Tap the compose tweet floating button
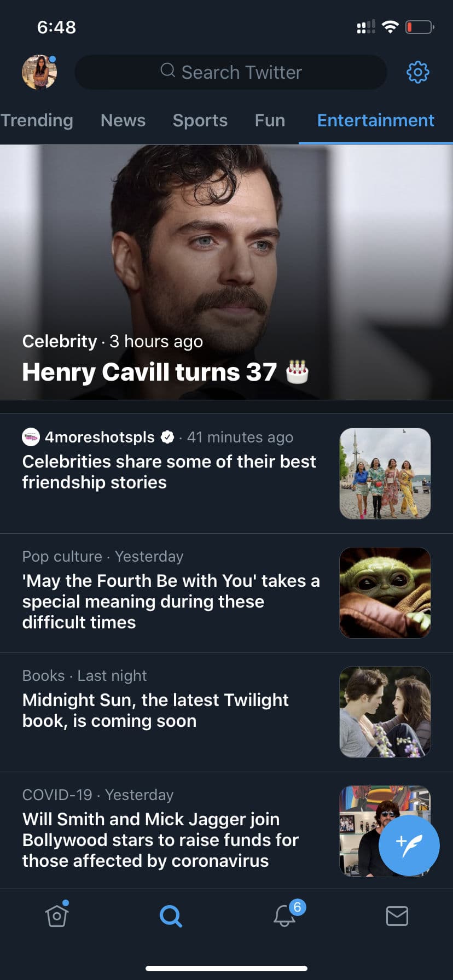 coord(409,845)
